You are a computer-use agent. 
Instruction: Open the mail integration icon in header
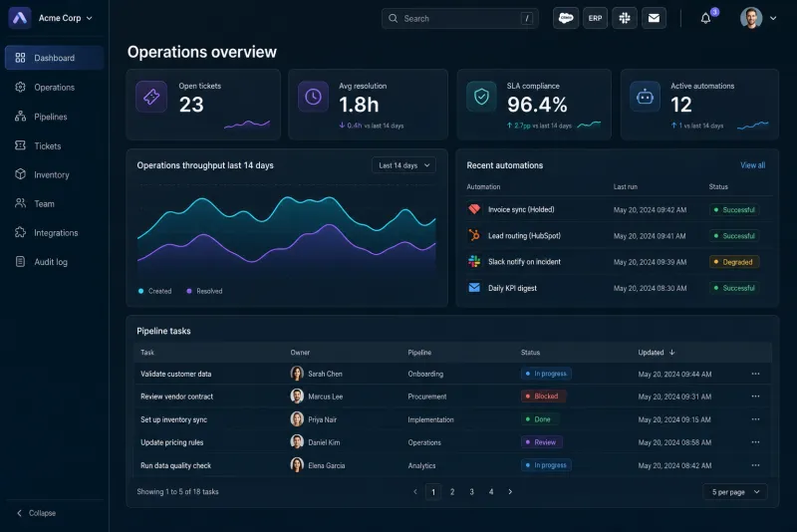654,18
